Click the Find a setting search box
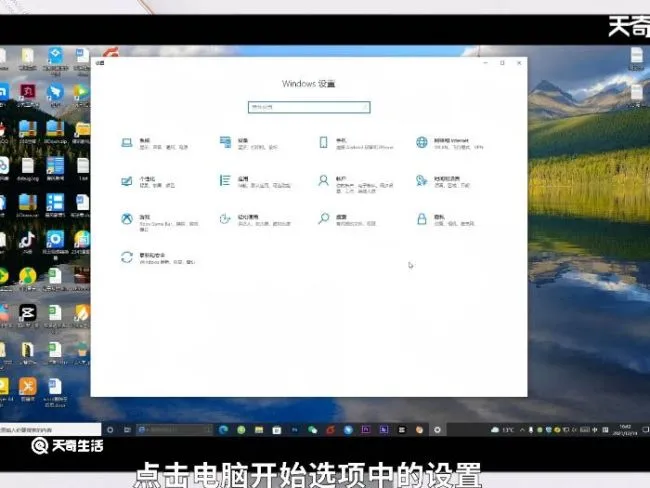Image resolution: width=650 pixels, height=488 pixels. tap(309, 107)
